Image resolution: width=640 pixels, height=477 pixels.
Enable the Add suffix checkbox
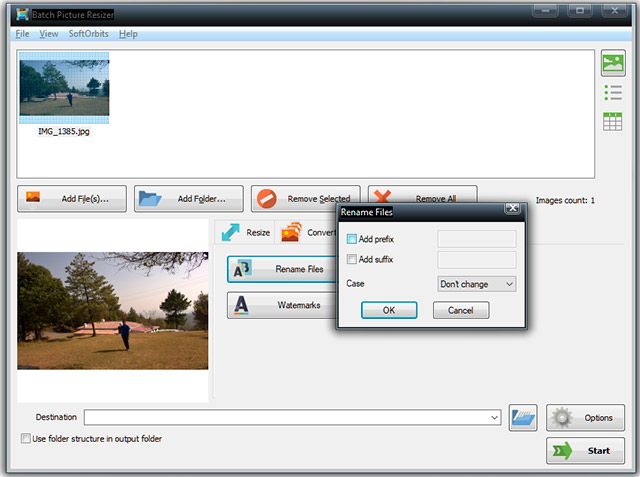pyautogui.click(x=352, y=260)
